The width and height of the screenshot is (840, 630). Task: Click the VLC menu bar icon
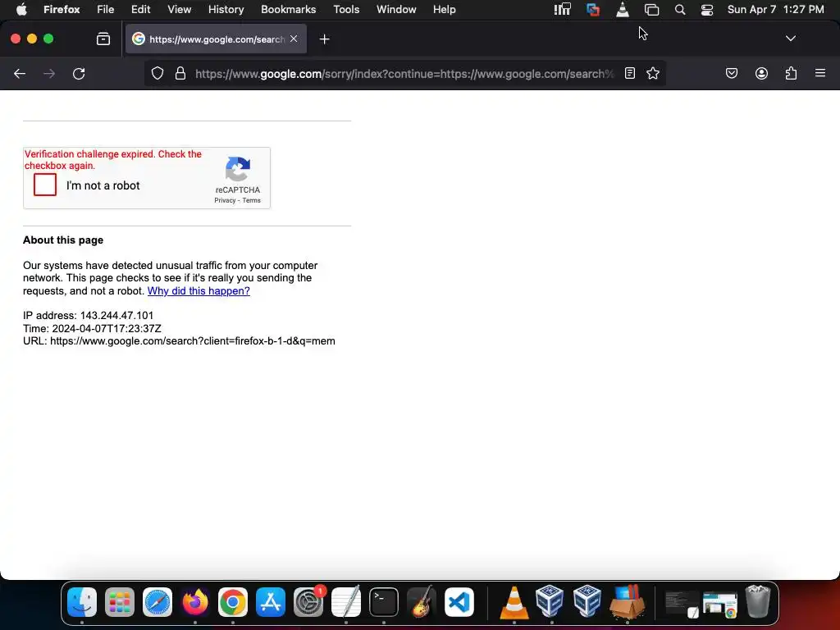click(x=623, y=10)
